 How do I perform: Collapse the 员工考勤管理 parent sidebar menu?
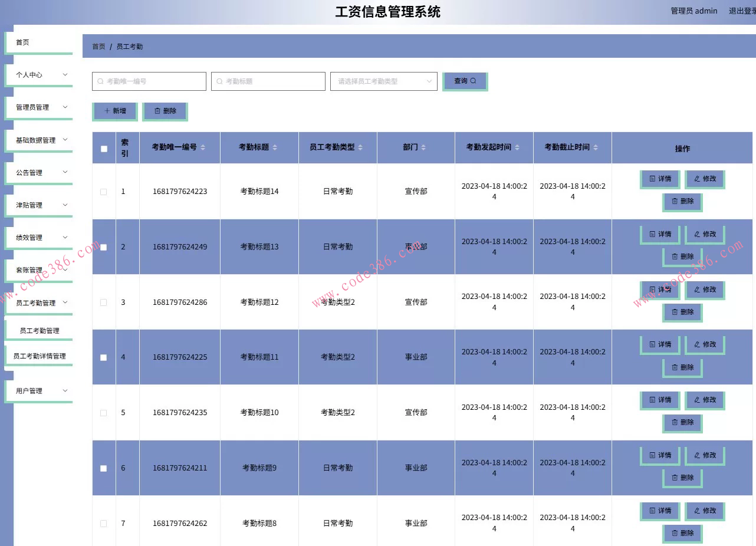click(39, 302)
